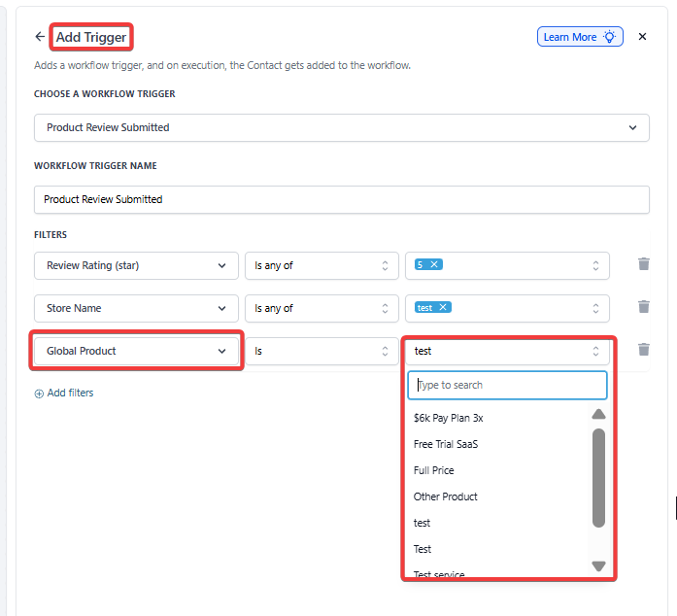Click Add filters
677x616 pixels.
tap(64, 393)
